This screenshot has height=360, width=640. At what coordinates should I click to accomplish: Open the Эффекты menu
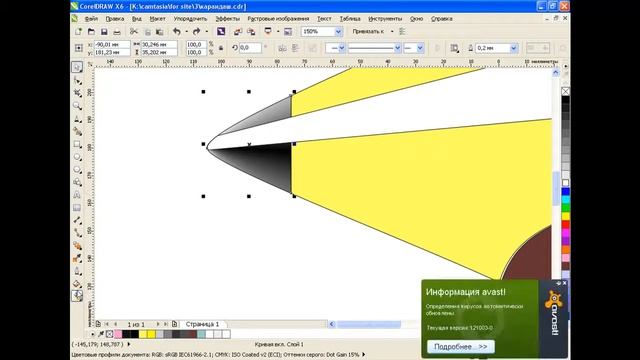(x=228, y=19)
